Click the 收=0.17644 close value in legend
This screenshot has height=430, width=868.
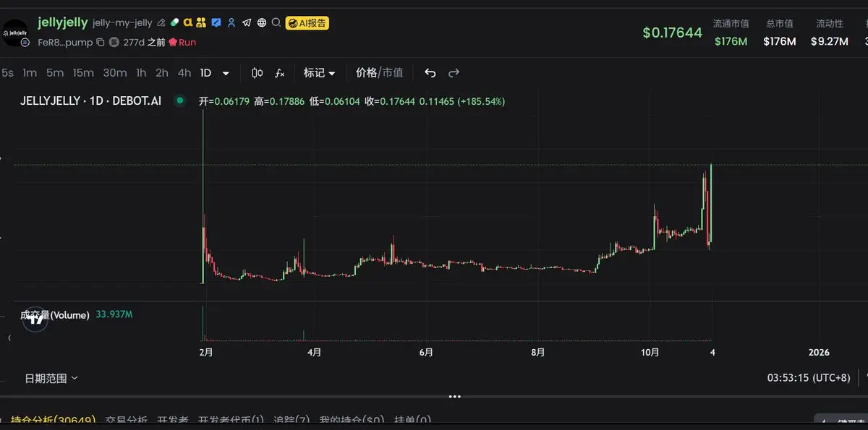click(x=390, y=101)
